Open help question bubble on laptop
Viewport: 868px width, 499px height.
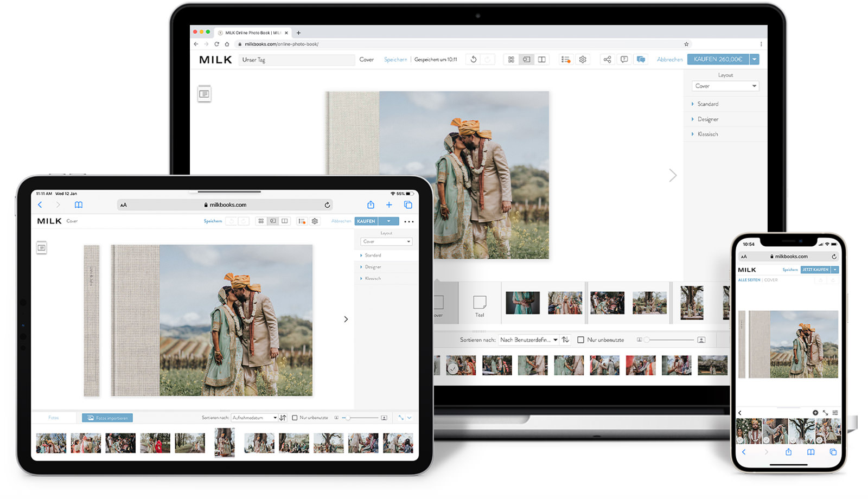(x=624, y=60)
